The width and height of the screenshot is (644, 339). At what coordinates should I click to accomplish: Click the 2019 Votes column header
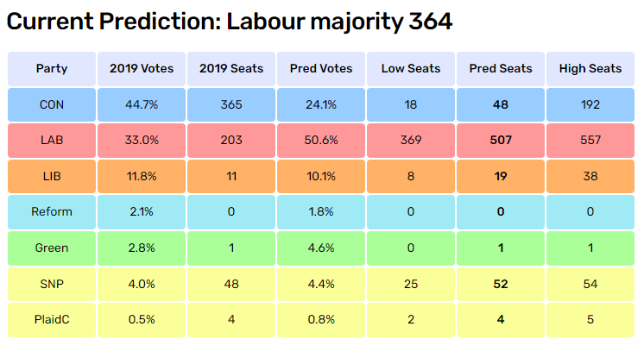click(x=142, y=68)
